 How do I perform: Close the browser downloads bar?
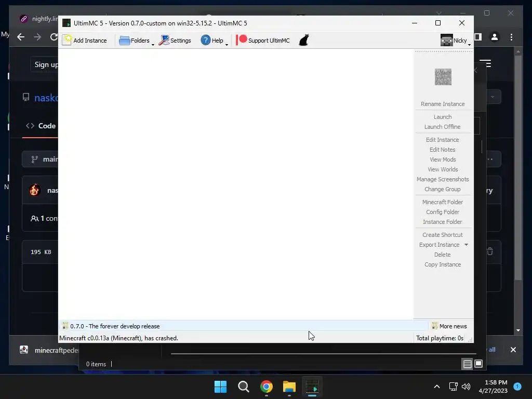[x=513, y=350]
